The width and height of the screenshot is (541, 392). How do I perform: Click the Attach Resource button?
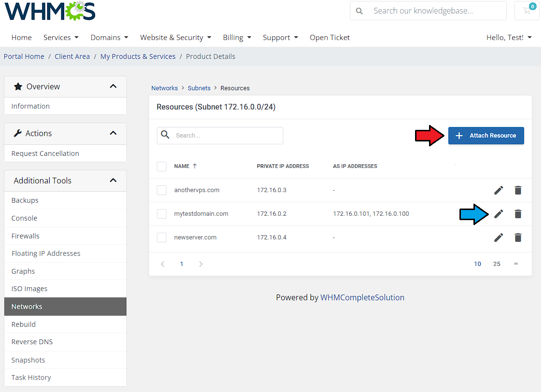(486, 136)
